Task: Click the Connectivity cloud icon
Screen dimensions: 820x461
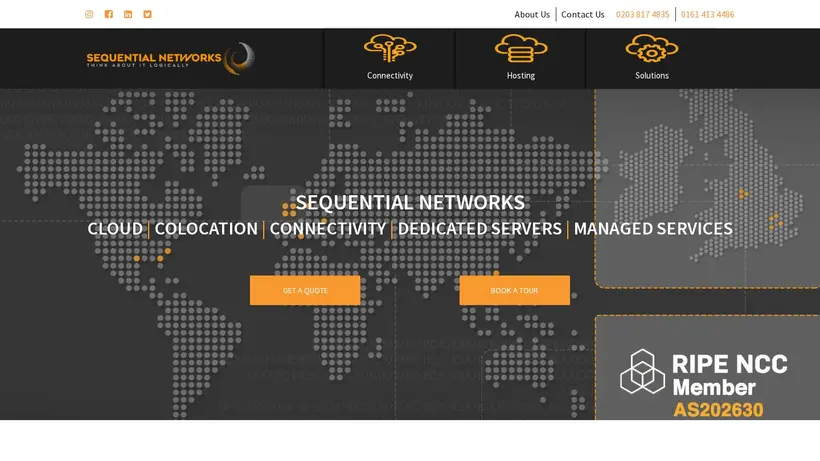Action: pyautogui.click(x=390, y=48)
